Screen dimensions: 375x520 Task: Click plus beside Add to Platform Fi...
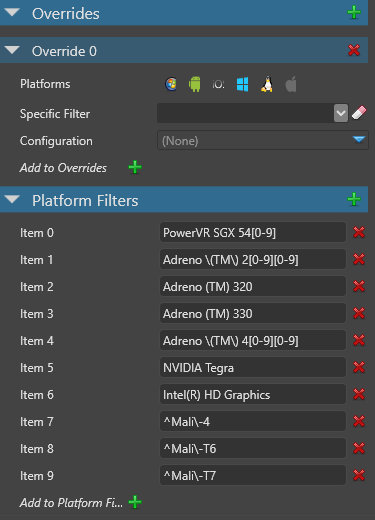(x=135, y=502)
